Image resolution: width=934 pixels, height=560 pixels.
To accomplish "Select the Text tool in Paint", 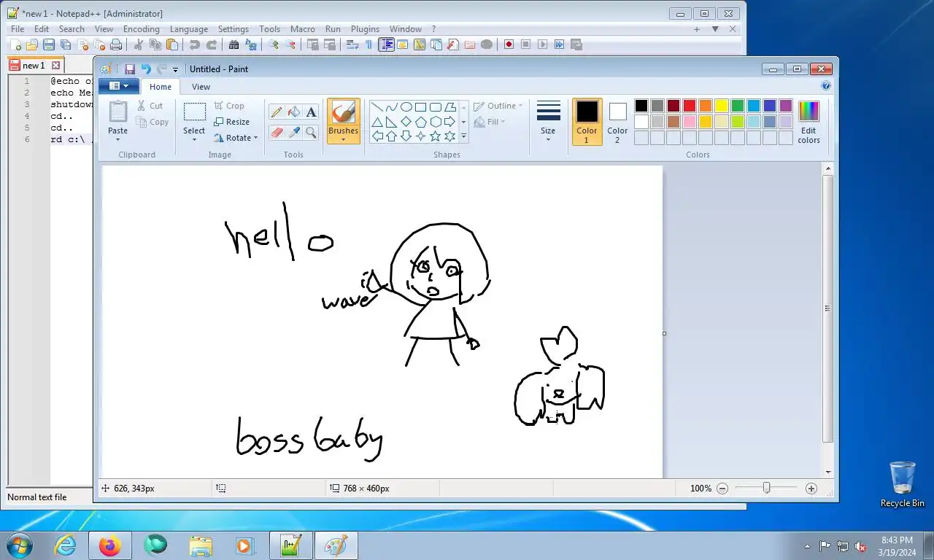I will pos(312,112).
